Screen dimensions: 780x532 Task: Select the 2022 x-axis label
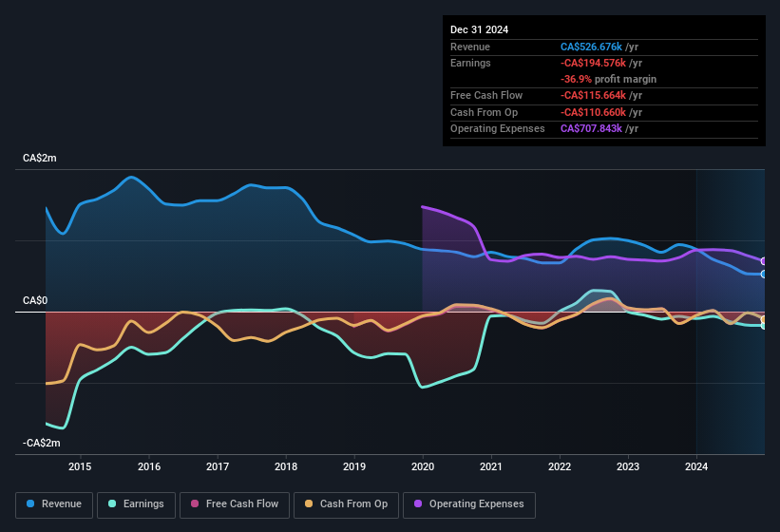point(560,466)
